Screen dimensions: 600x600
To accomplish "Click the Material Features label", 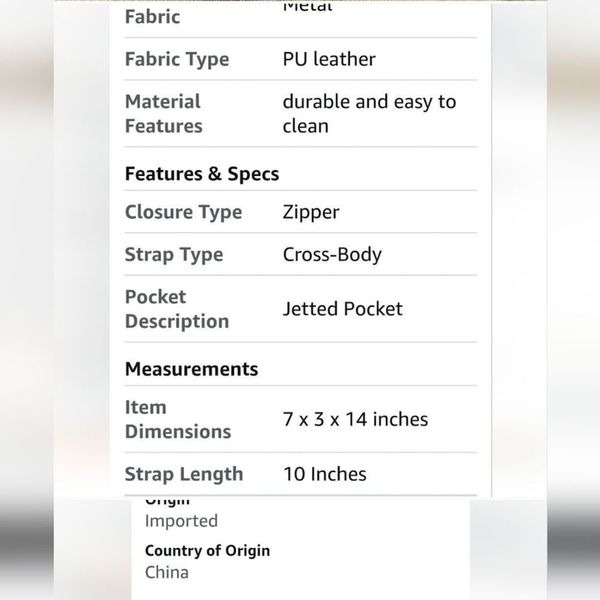I will (x=163, y=114).
